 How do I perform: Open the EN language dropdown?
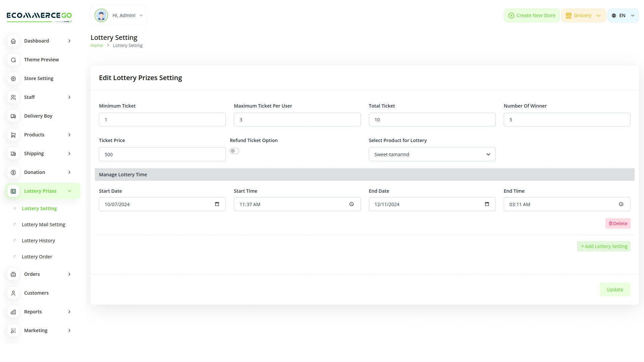tap(623, 15)
